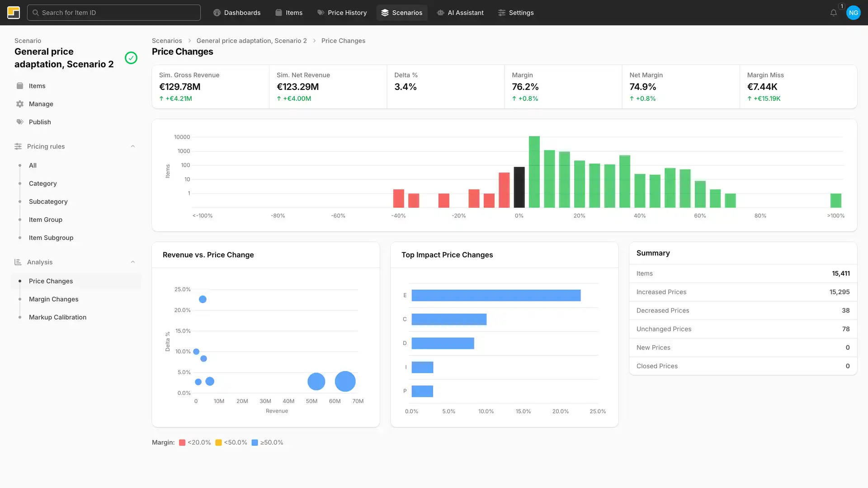Click the yellow app logo
868x488 pixels.
(14, 12)
